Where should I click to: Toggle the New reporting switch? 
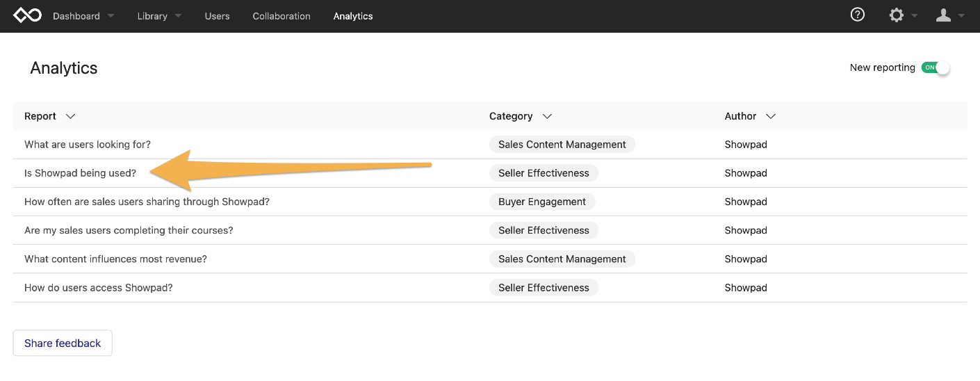coord(936,67)
